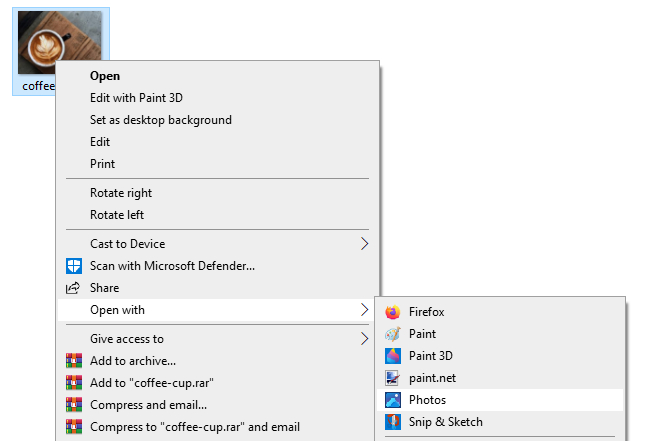Select Add to "coffee-cup.rar"

[x=217, y=383]
